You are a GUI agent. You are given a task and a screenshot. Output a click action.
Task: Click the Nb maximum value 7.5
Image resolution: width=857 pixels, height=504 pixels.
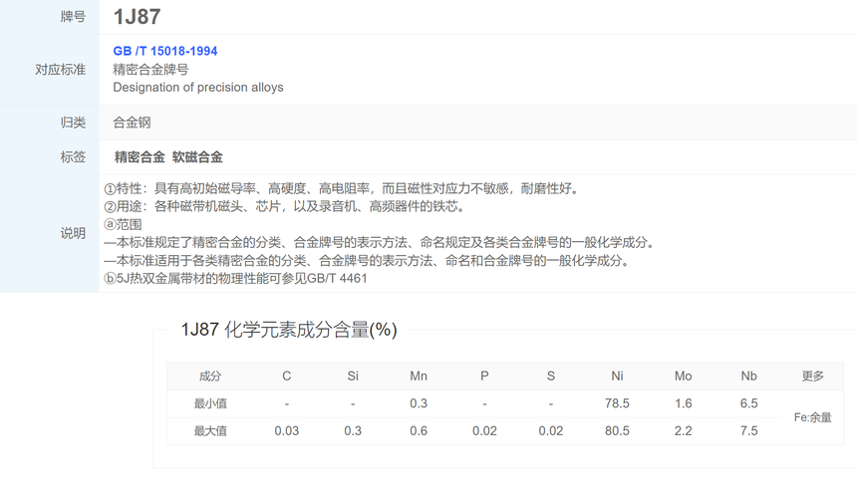pos(748,431)
